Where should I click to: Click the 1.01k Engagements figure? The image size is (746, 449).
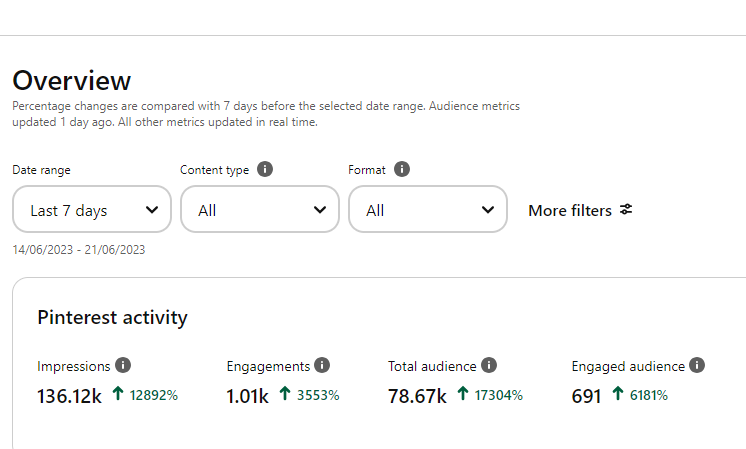tap(247, 396)
